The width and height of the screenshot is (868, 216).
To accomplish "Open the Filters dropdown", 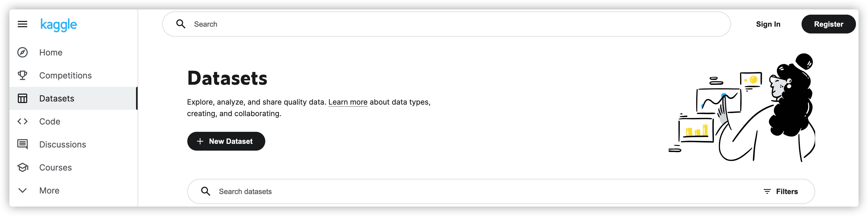I will [781, 191].
